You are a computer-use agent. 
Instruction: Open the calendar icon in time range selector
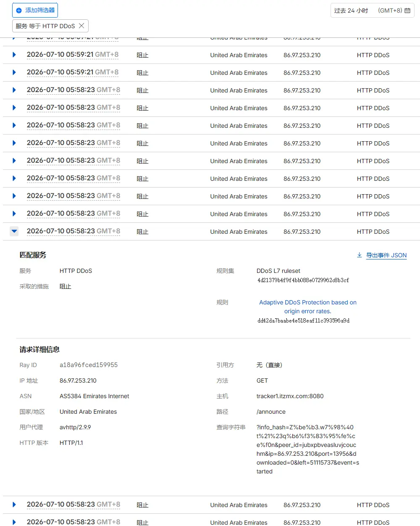point(407,11)
